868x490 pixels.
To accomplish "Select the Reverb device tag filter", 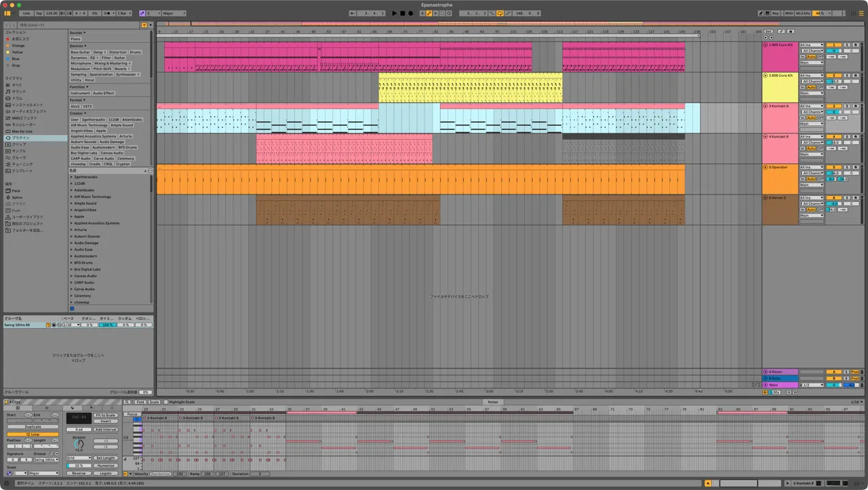I will [x=122, y=68].
